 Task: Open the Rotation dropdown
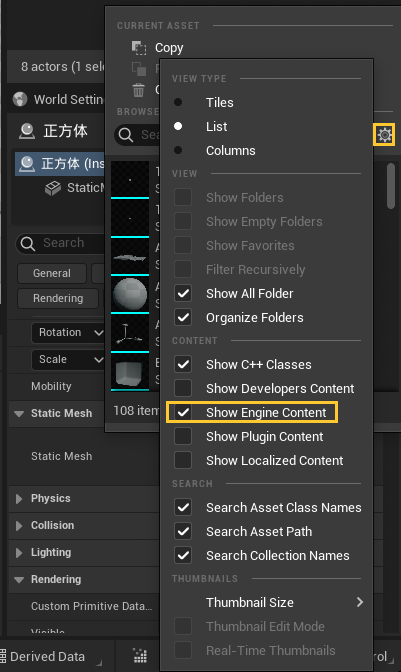pyautogui.click(x=68, y=333)
